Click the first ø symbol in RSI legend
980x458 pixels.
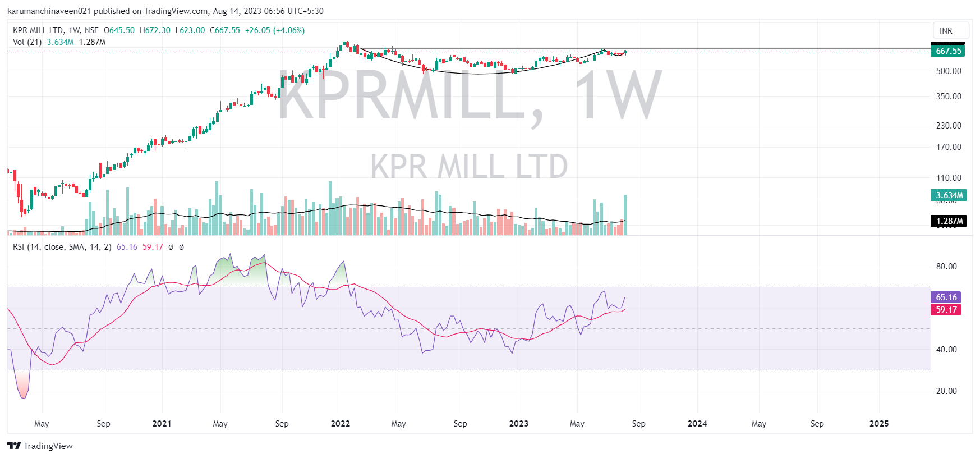[171, 247]
